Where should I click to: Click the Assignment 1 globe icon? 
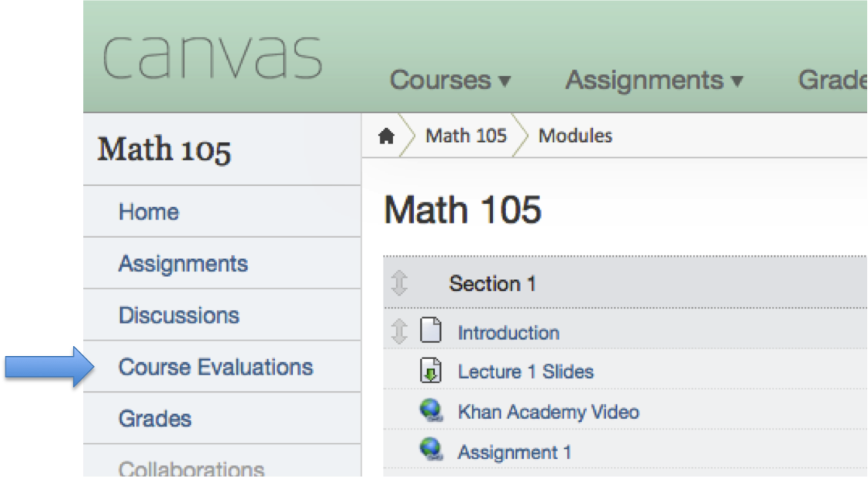point(431,450)
